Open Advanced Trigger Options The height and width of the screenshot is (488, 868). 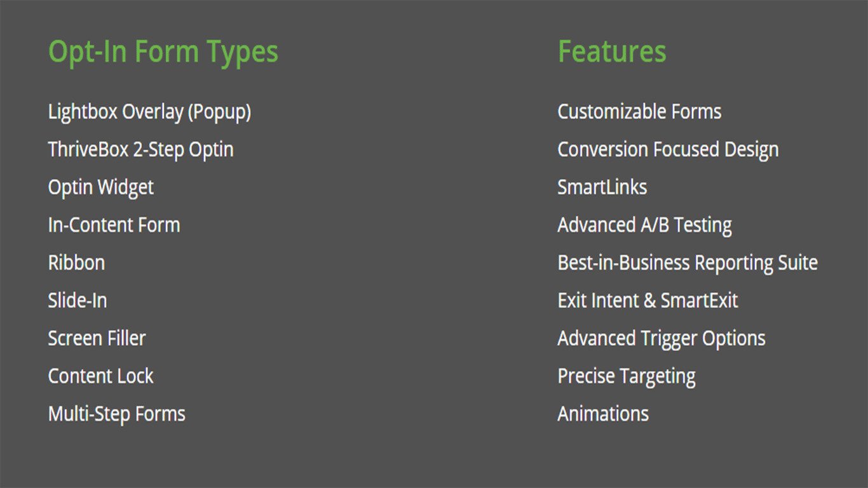tap(661, 339)
